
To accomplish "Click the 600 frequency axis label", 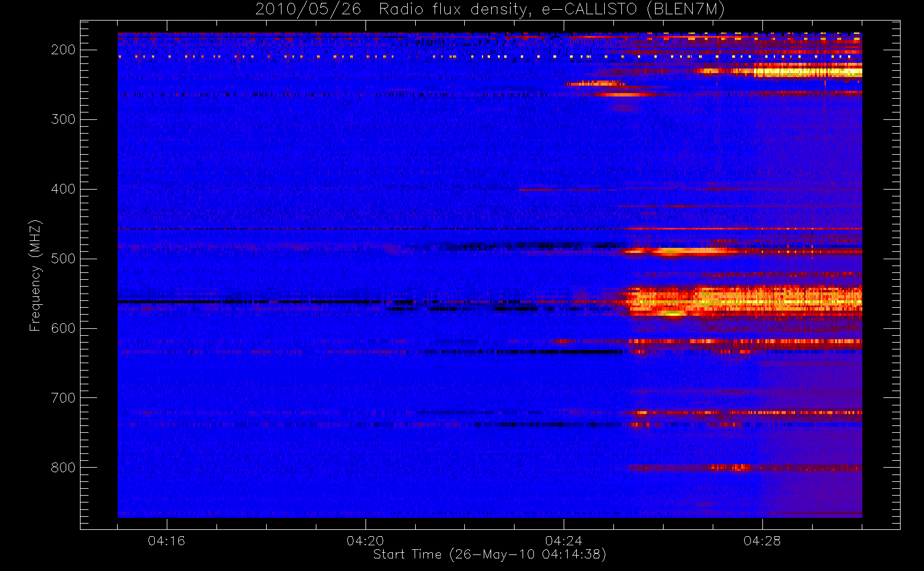I will 63,328.
